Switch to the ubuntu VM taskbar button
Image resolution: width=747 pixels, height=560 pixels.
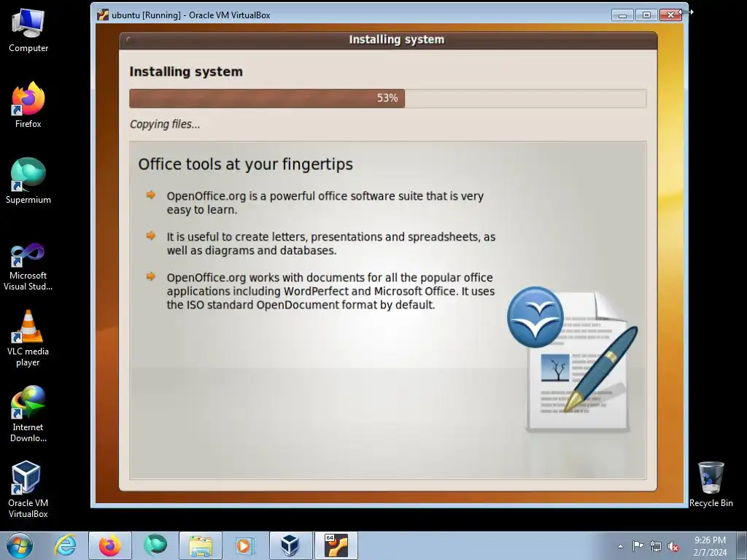pyautogui.click(x=336, y=545)
